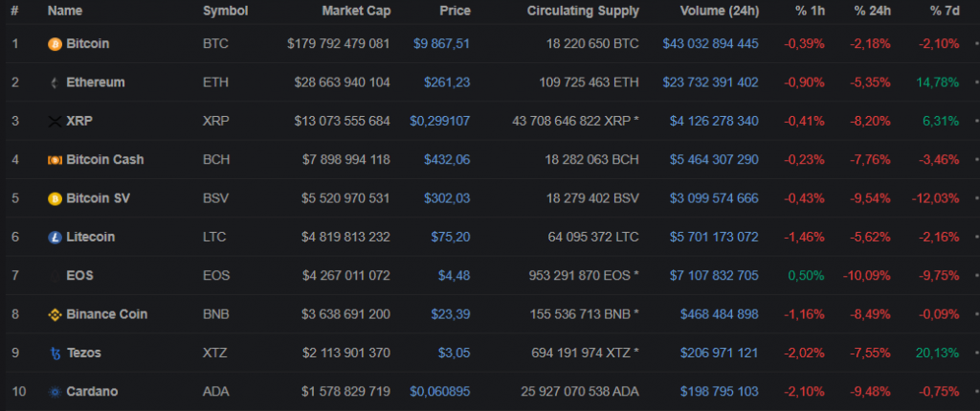The width and height of the screenshot is (980, 411).
Task: Click the Litecoin logo icon
Action: [55, 237]
